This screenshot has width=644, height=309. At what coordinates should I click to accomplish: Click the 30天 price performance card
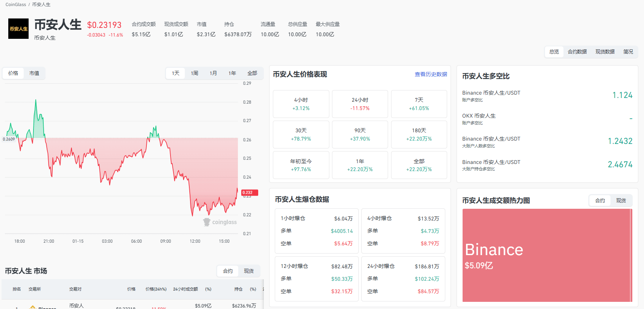[301, 135]
